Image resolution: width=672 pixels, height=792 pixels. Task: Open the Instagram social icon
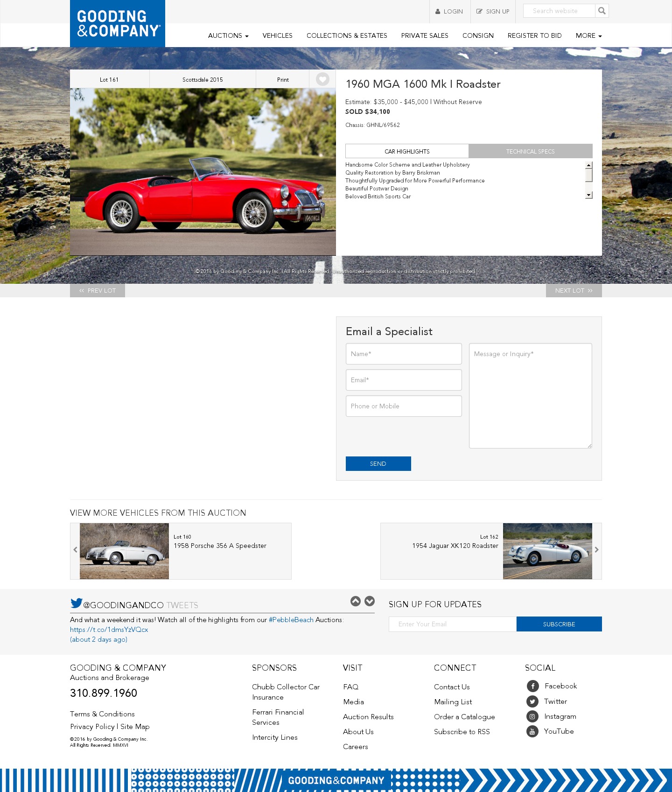point(532,716)
